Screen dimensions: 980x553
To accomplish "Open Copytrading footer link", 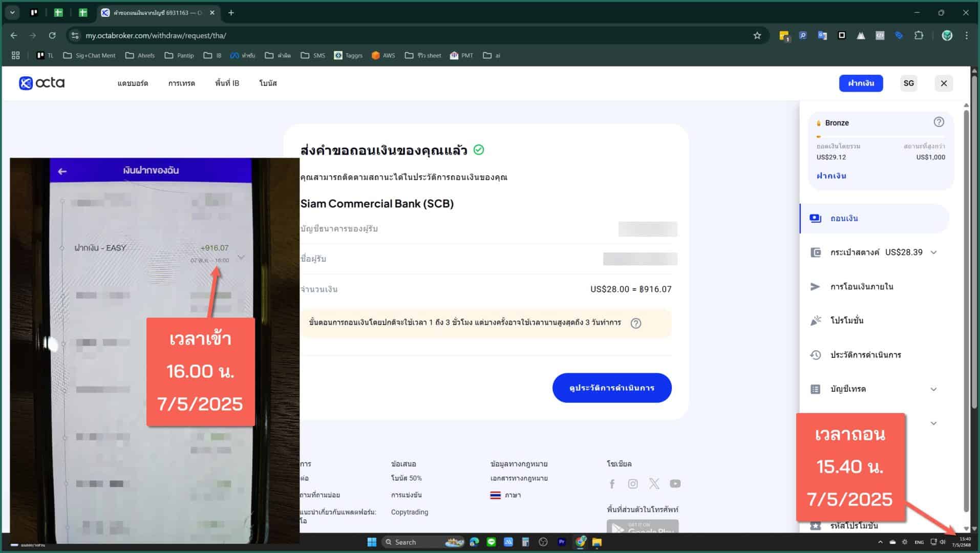I will tap(409, 512).
